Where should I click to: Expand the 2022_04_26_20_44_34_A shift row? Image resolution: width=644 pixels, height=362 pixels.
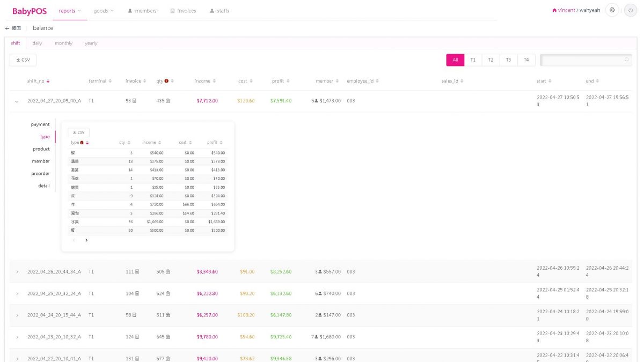[17, 272]
